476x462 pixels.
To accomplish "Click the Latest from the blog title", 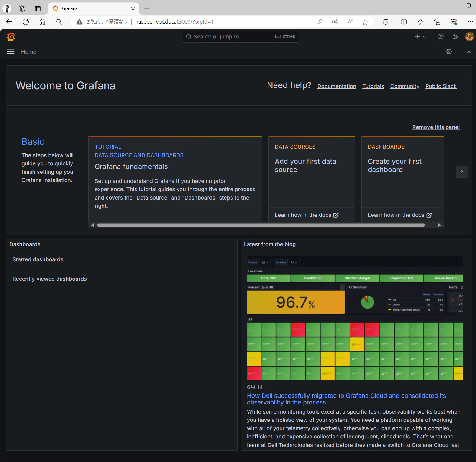I will point(270,244).
